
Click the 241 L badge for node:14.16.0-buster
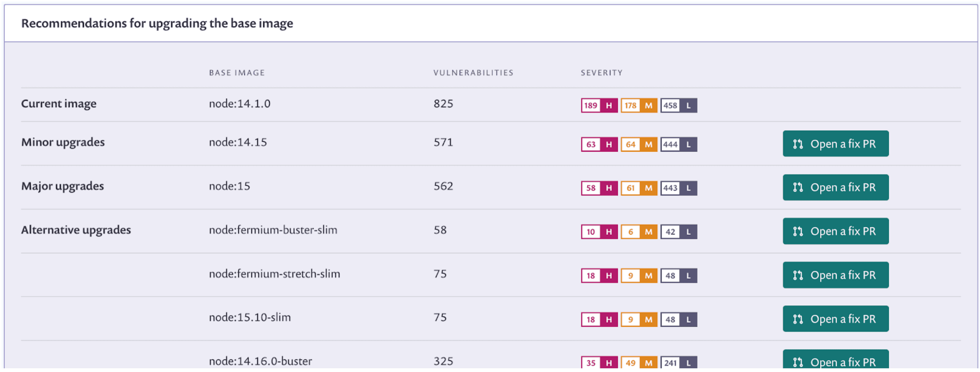coord(678,362)
